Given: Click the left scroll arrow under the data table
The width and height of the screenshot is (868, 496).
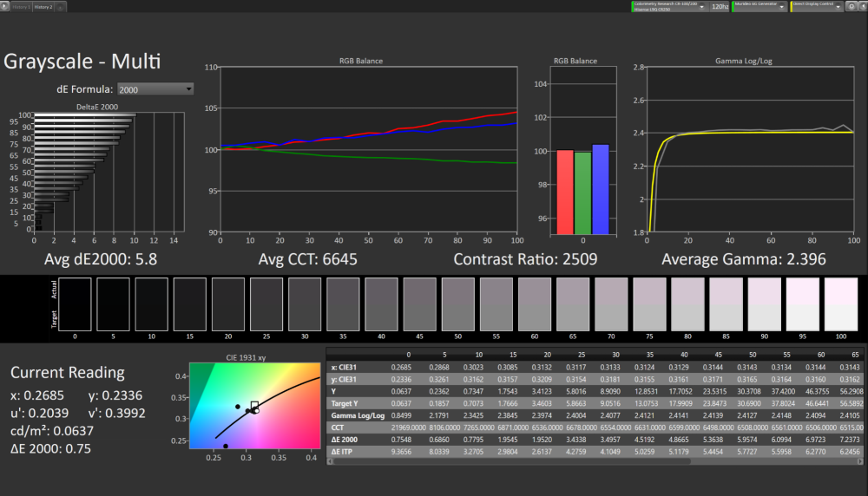Looking at the screenshot, I should (331, 461).
